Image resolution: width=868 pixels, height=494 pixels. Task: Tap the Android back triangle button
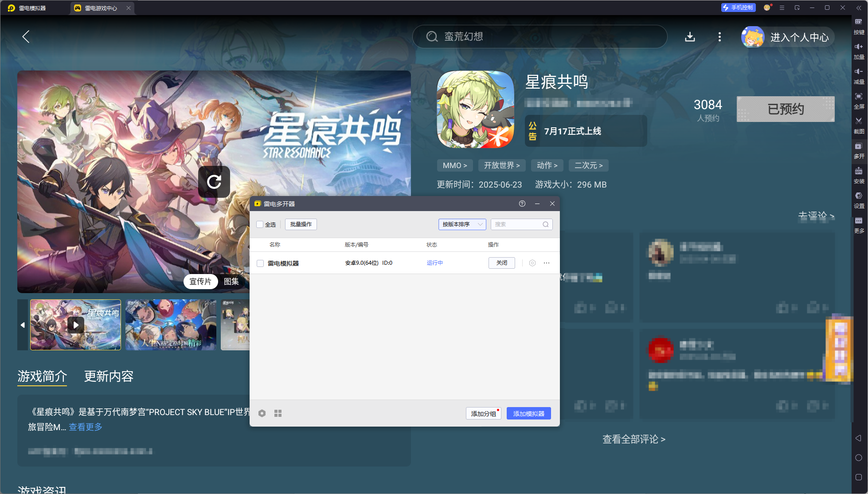pyautogui.click(x=858, y=438)
